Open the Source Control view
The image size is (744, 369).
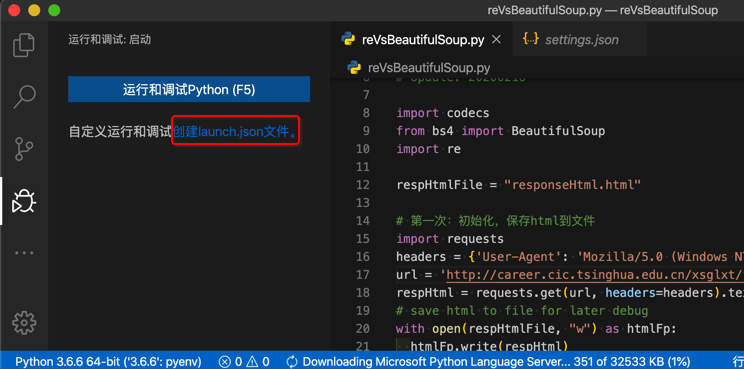(24, 150)
